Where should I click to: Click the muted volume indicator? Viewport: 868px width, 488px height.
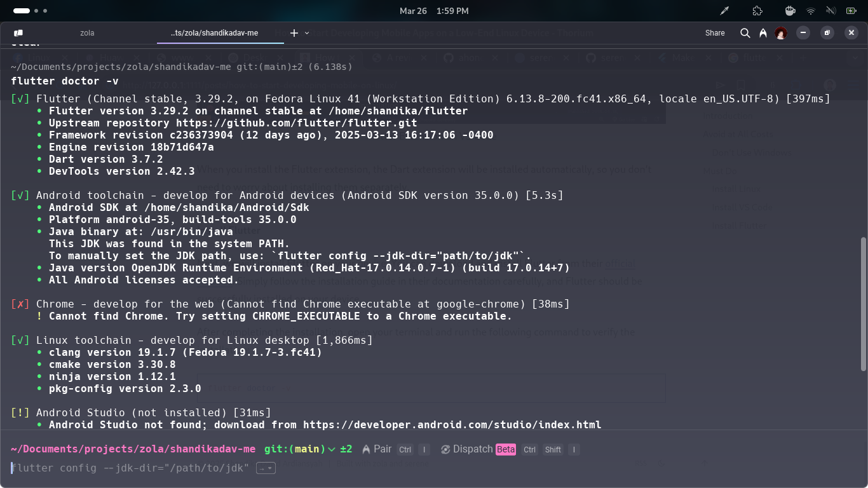pyautogui.click(x=831, y=11)
